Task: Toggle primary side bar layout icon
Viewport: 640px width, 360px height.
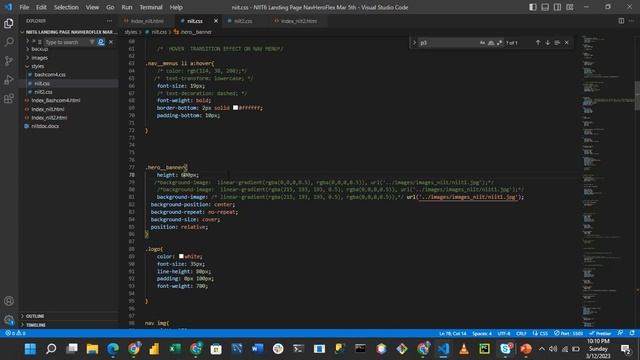Action: [533, 7]
